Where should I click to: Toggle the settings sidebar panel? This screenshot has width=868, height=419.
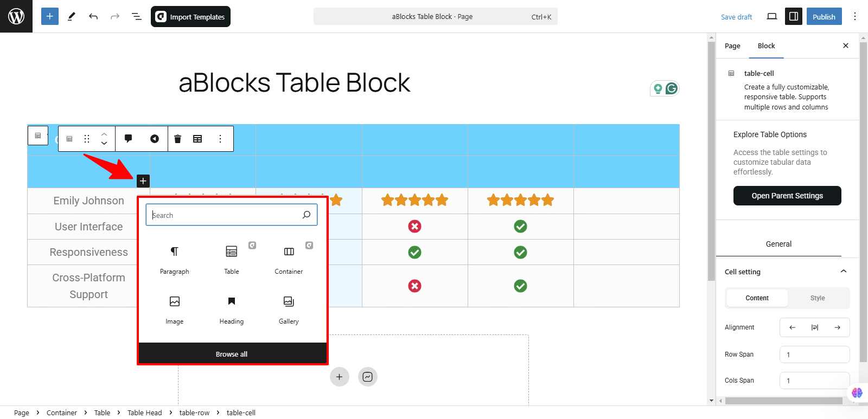(794, 16)
